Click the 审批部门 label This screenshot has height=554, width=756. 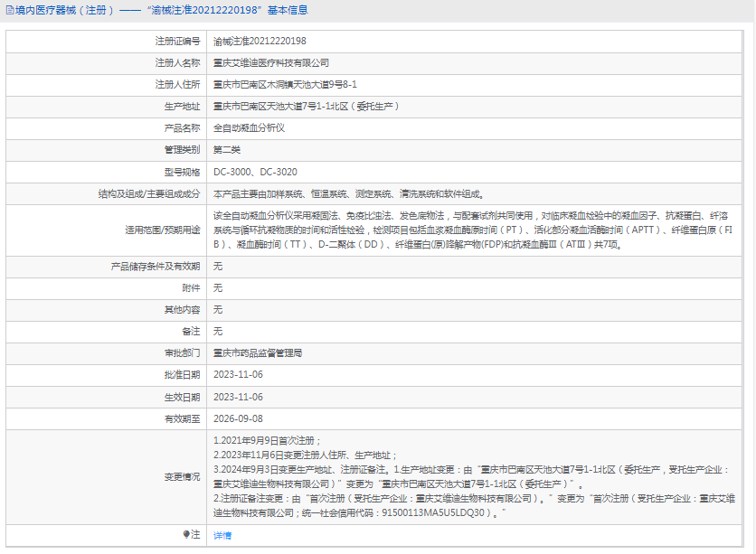[183, 353]
